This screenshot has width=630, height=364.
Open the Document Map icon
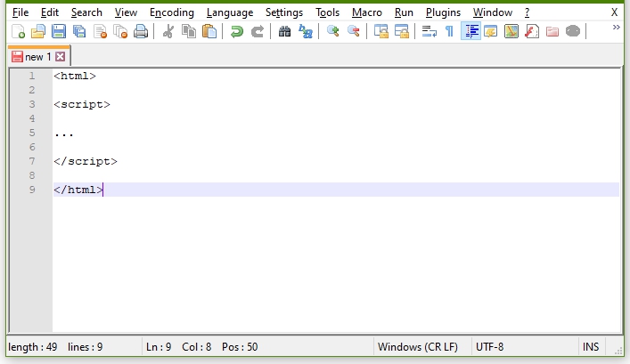pyautogui.click(x=511, y=31)
